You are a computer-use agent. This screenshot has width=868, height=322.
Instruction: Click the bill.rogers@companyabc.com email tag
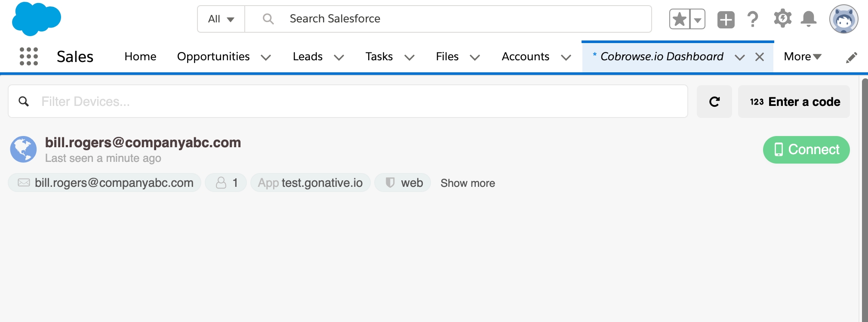pos(105,183)
